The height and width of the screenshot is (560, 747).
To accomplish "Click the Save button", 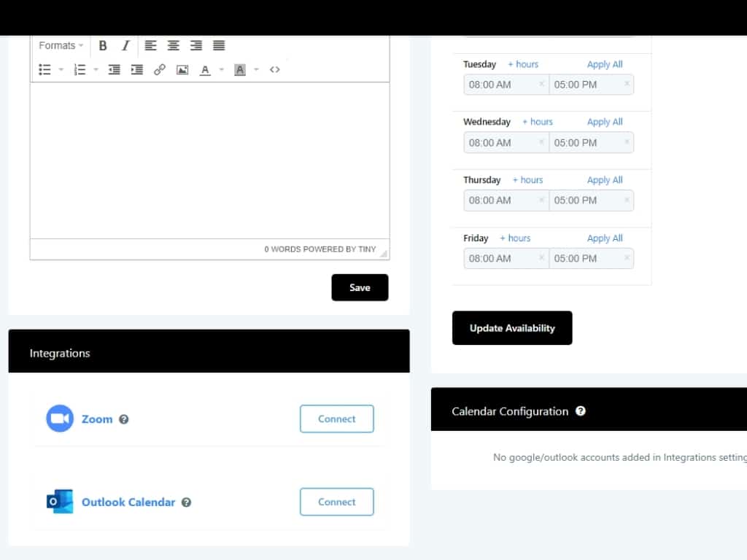I will [360, 287].
